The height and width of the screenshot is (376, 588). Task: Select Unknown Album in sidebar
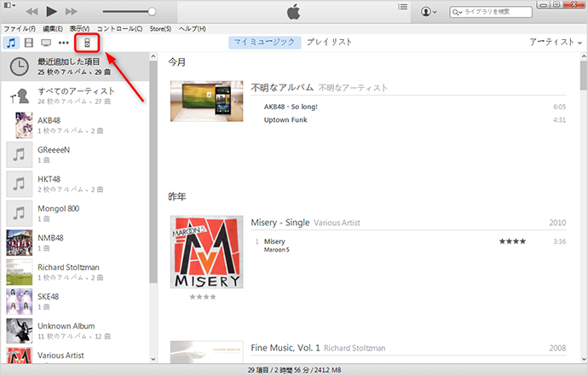click(75, 330)
